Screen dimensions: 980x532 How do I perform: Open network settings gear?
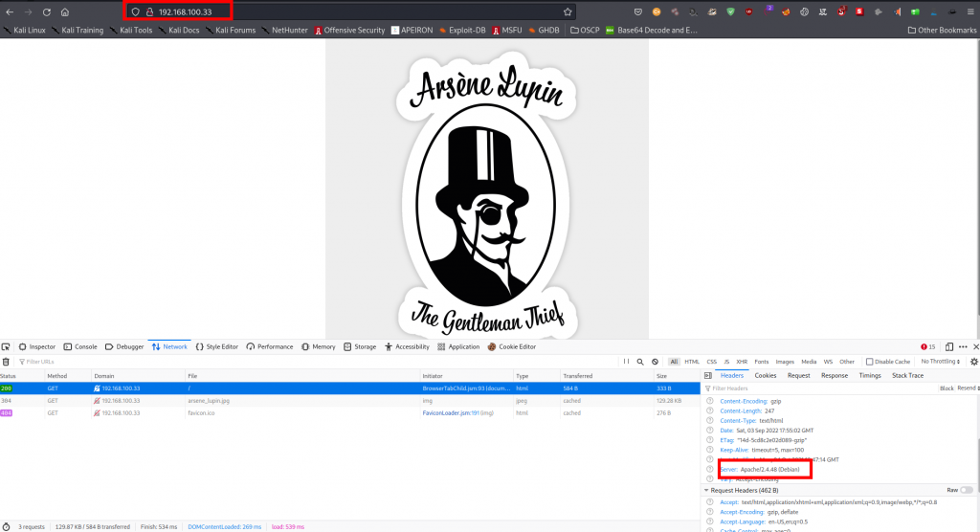click(x=973, y=362)
